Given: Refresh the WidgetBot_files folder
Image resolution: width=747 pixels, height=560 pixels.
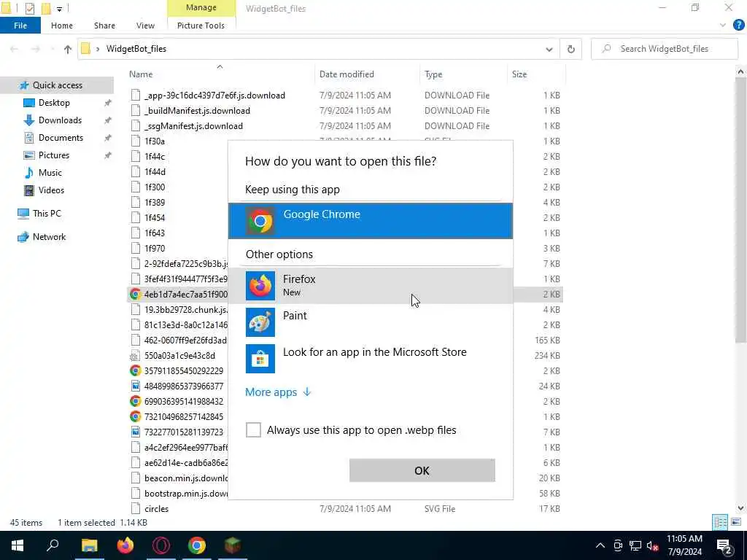Looking at the screenshot, I should click(570, 49).
